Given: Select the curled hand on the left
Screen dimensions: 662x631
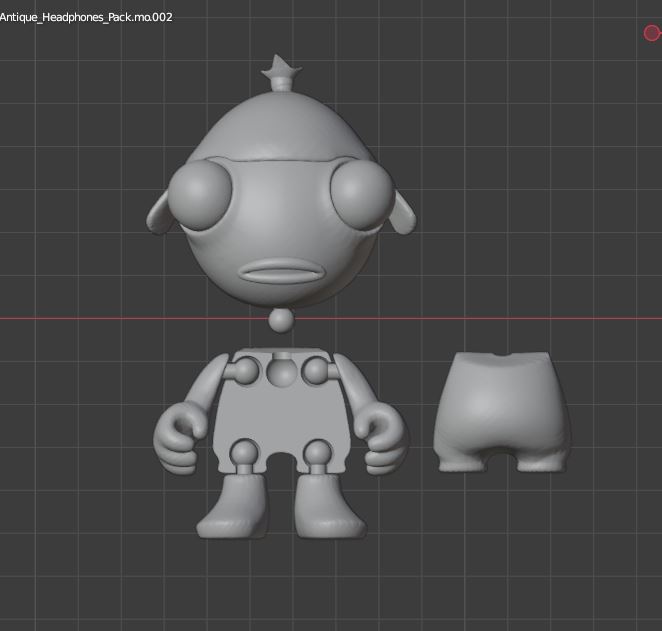Looking at the screenshot, I should [179, 438].
